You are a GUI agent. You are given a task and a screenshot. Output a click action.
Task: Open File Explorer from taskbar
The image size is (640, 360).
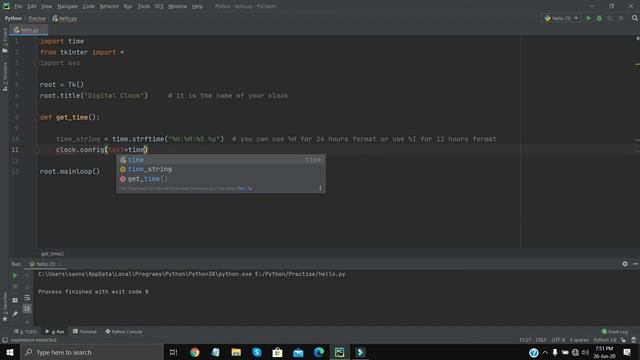click(x=236, y=352)
